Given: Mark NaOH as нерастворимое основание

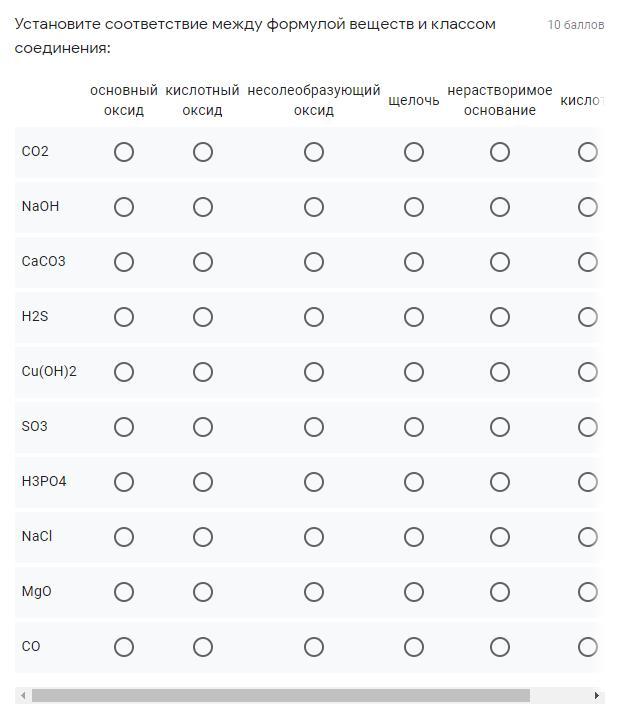Looking at the screenshot, I should click(500, 207).
